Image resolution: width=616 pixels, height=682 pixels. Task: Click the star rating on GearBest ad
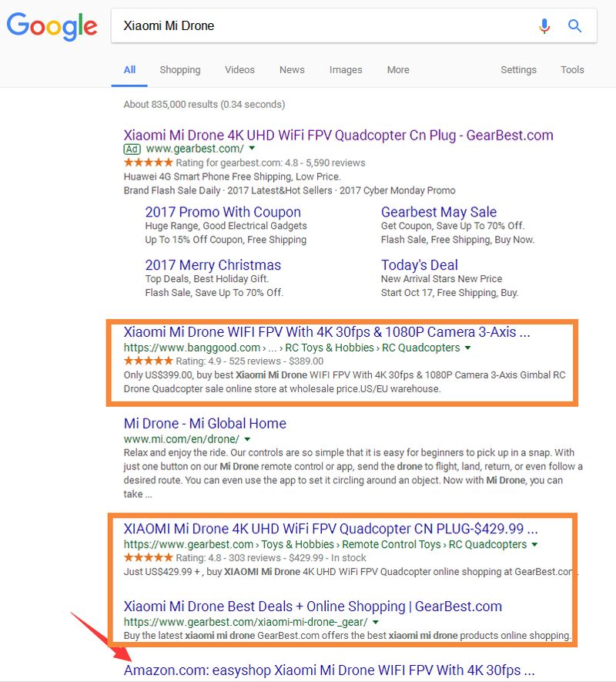click(x=149, y=163)
